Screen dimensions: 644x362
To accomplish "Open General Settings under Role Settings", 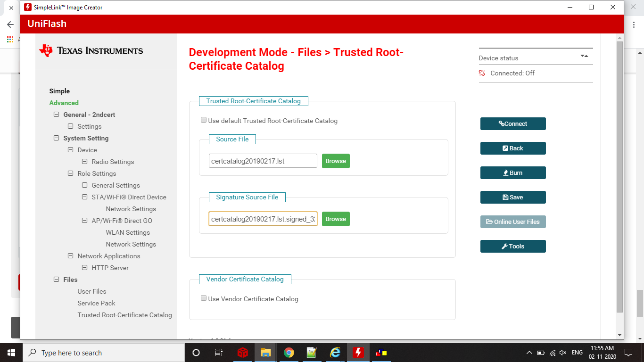I will pyautogui.click(x=116, y=185).
